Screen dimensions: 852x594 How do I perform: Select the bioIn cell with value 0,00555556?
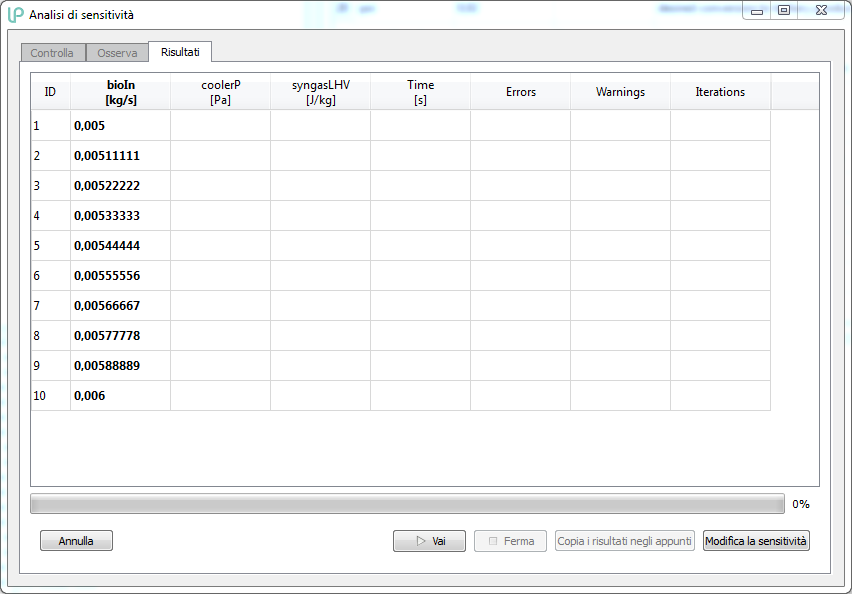pos(120,276)
